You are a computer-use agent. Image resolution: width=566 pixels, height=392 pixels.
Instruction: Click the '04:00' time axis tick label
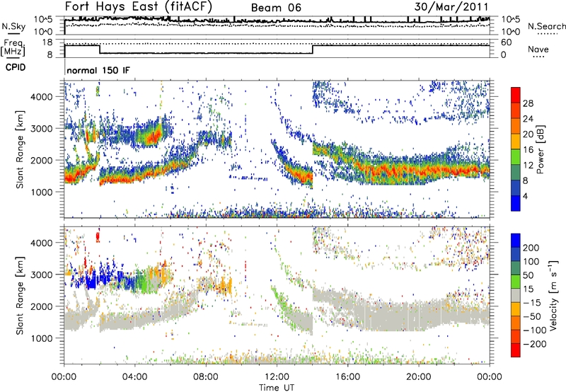click(x=135, y=377)
